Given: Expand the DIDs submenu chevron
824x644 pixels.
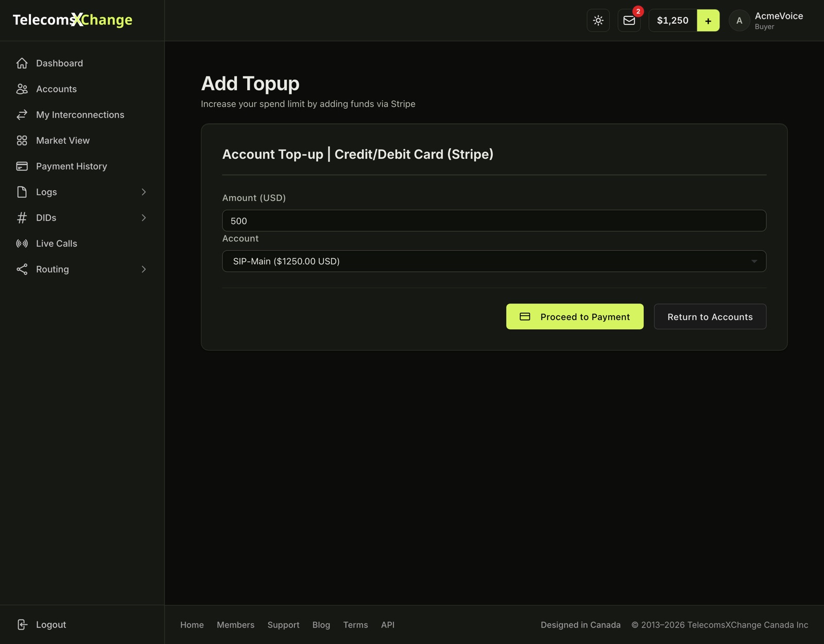Looking at the screenshot, I should click(144, 218).
